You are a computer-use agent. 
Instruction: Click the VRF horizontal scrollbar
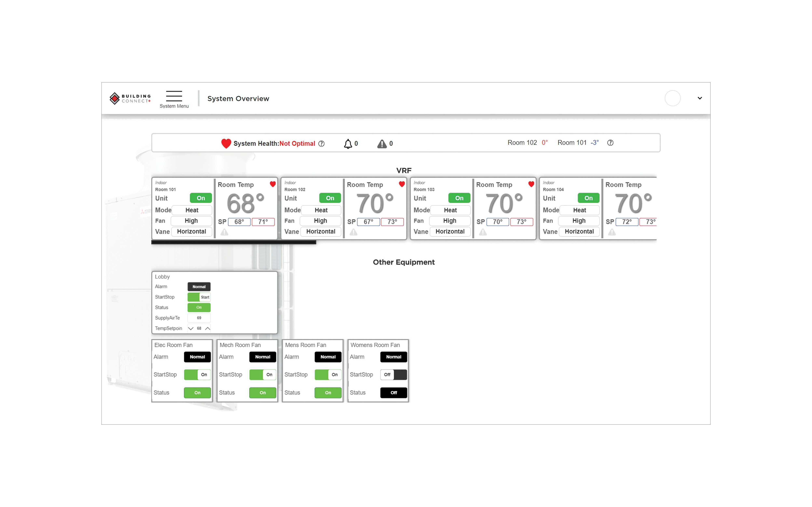click(x=233, y=242)
